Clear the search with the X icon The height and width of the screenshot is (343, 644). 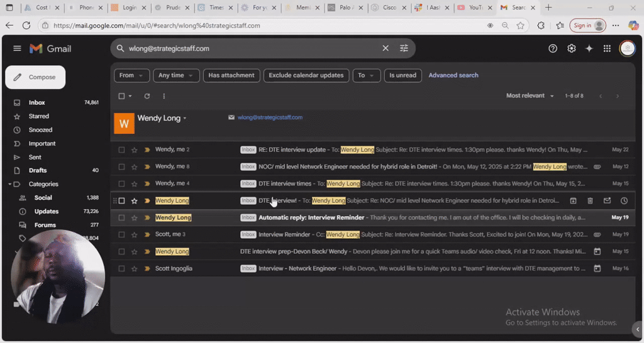386,48
